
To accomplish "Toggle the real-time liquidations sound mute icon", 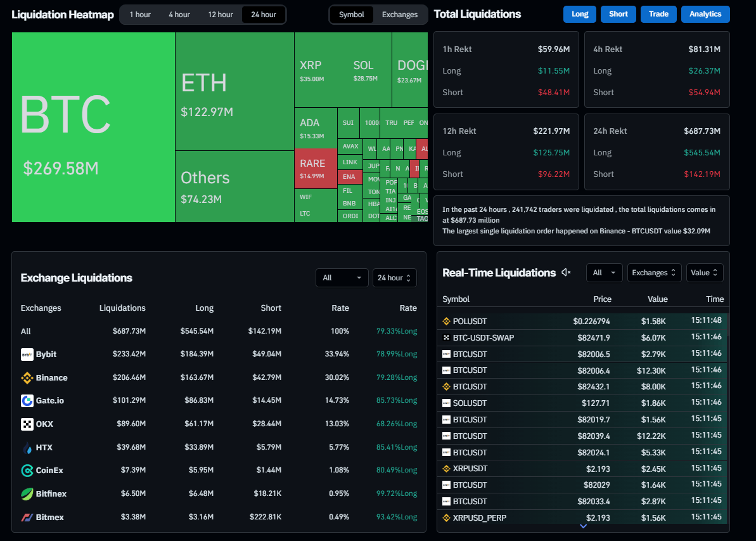I will [566, 273].
